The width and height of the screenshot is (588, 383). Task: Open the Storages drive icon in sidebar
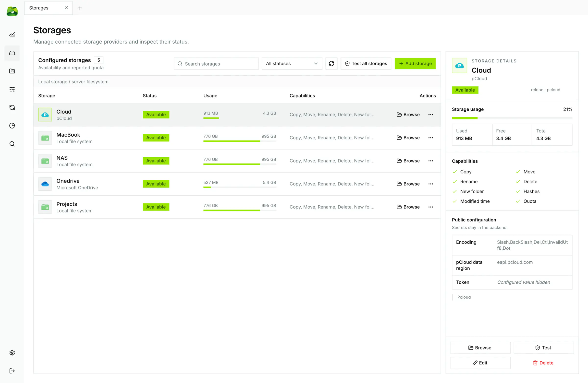pos(12,53)
